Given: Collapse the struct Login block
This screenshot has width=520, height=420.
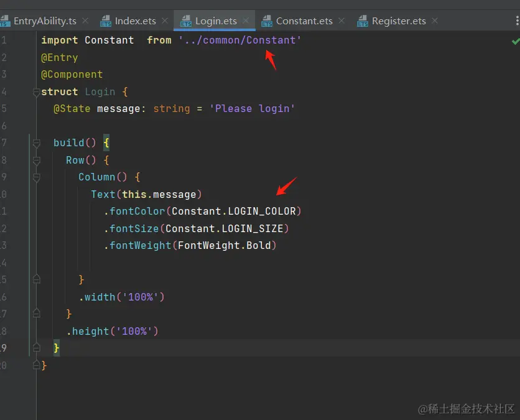Looking at the screenshot, I should coord(37,92).
